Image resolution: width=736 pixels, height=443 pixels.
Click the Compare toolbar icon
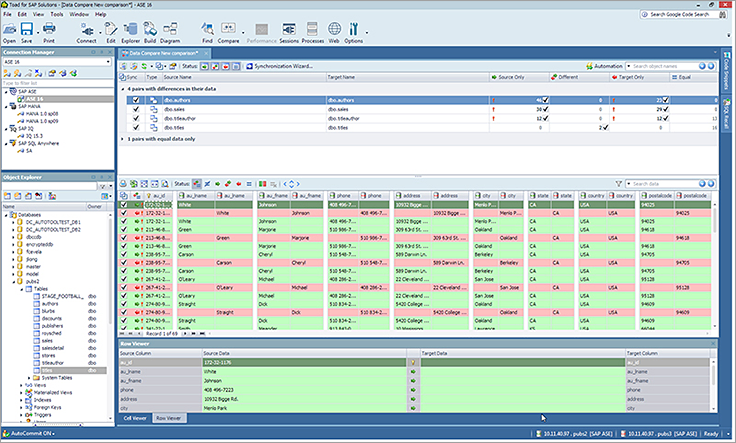click(228, 33)
